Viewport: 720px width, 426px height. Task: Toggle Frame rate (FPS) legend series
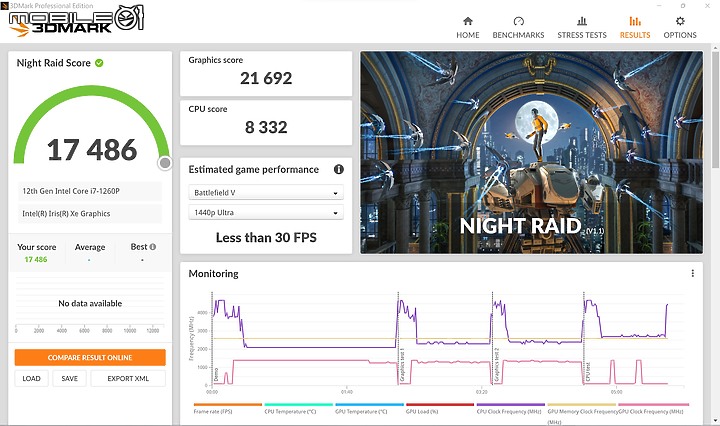[228, 409]
